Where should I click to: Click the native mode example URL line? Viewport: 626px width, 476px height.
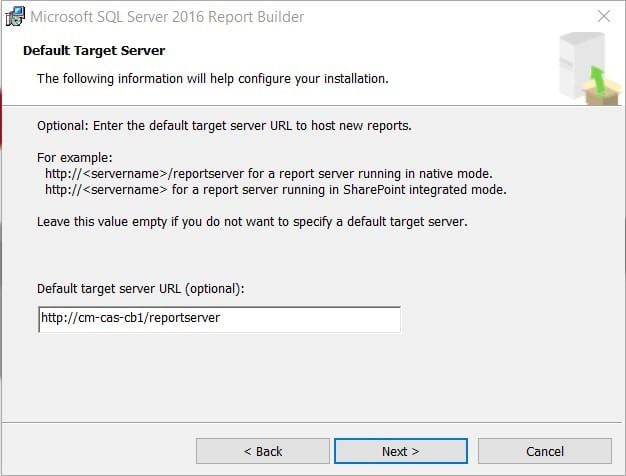[269, 174]
